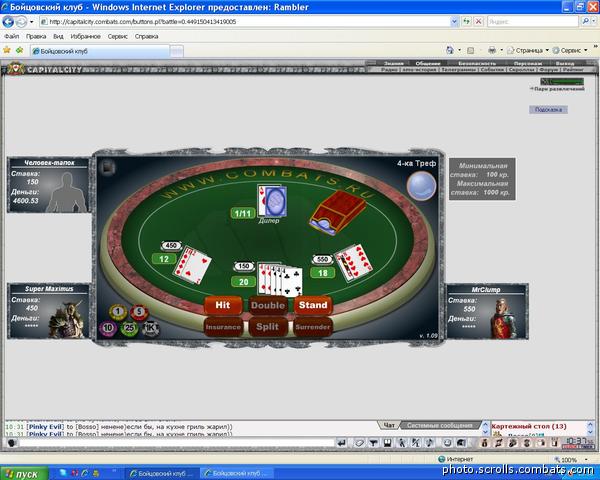Click the Hit button
600x480 pixels.
pos(223,305)
